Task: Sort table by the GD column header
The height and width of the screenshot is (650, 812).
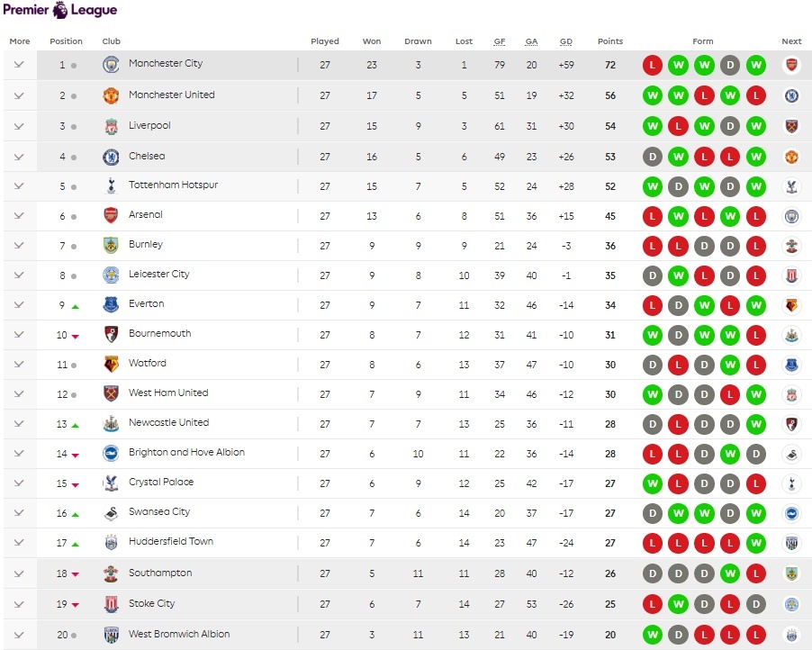Action: (x=566, y=41)
